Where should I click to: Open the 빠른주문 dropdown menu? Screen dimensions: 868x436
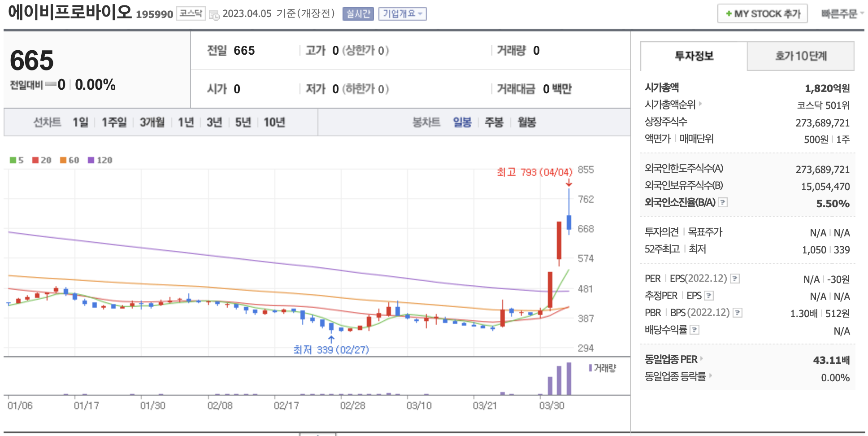(x=842, y=14)
